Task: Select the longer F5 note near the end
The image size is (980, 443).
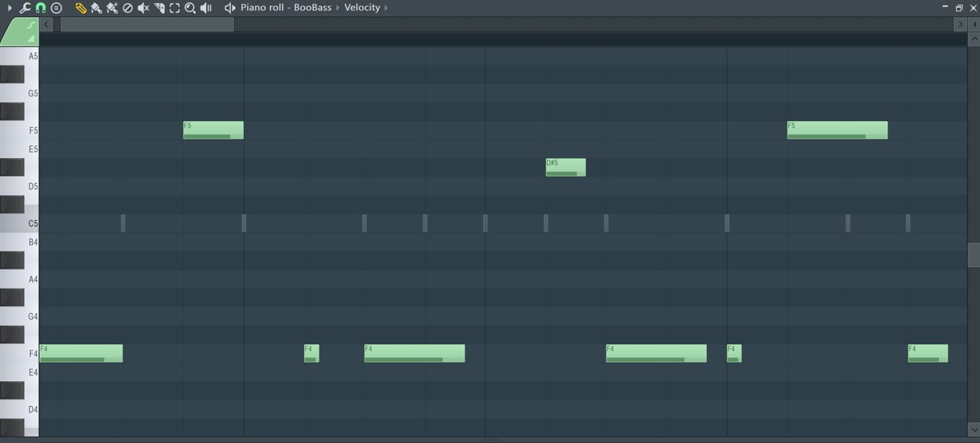Action: pos(837,130)
